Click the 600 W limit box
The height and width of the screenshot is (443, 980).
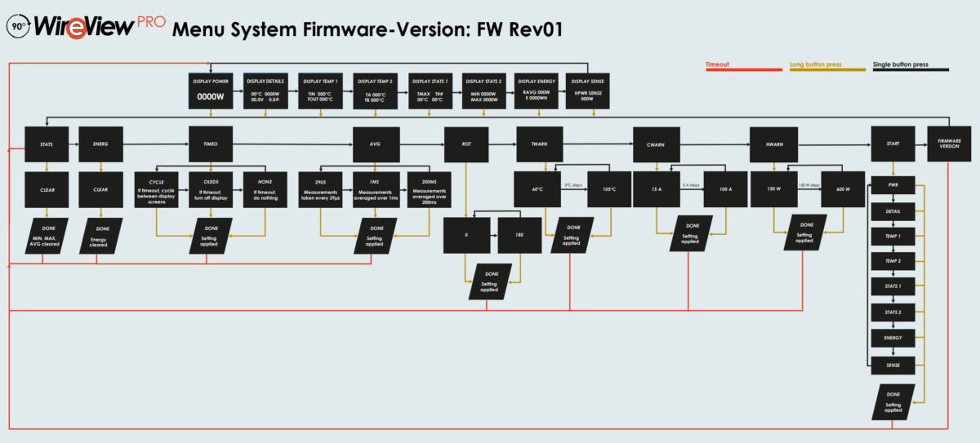(x=843, y=190)
